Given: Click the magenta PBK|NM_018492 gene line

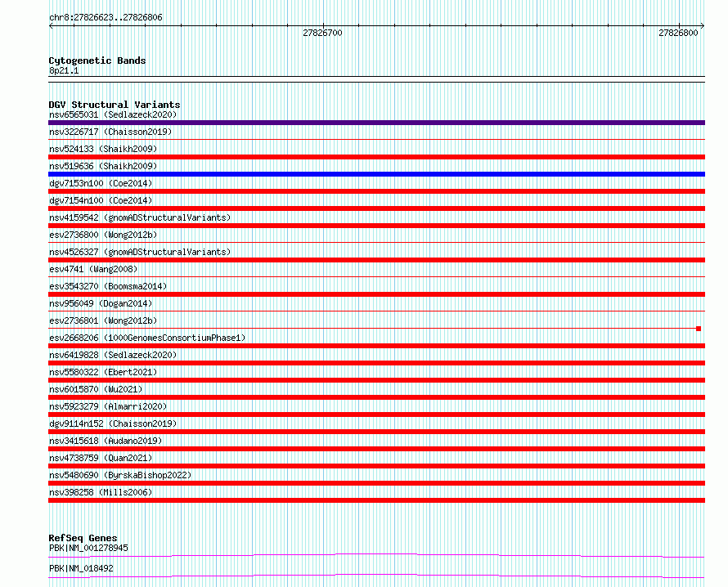Looking at the screenshot, I should coord(376,576).
